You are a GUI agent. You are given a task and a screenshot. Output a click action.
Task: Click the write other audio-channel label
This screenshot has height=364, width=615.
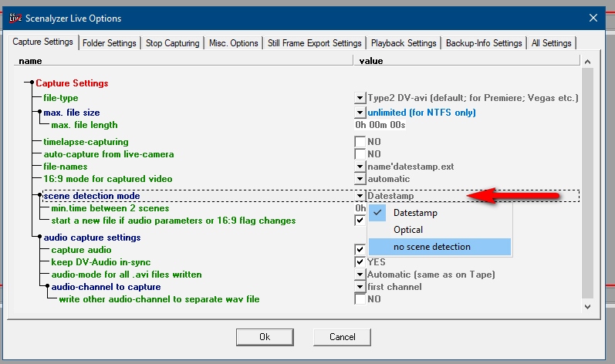159,299
